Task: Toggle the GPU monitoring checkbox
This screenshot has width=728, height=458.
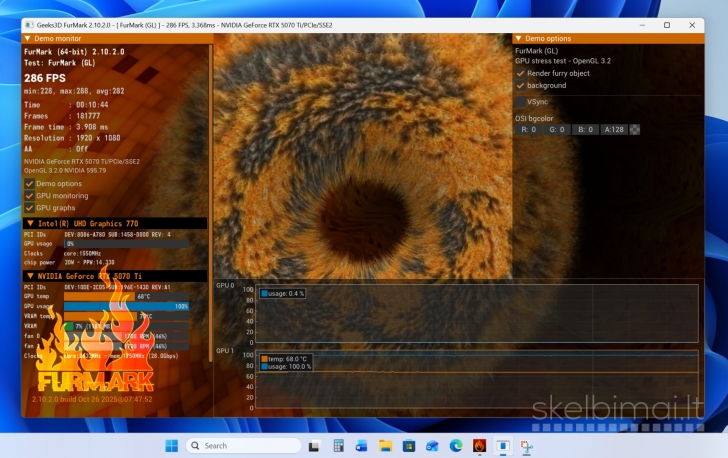Action: [29, 196]
